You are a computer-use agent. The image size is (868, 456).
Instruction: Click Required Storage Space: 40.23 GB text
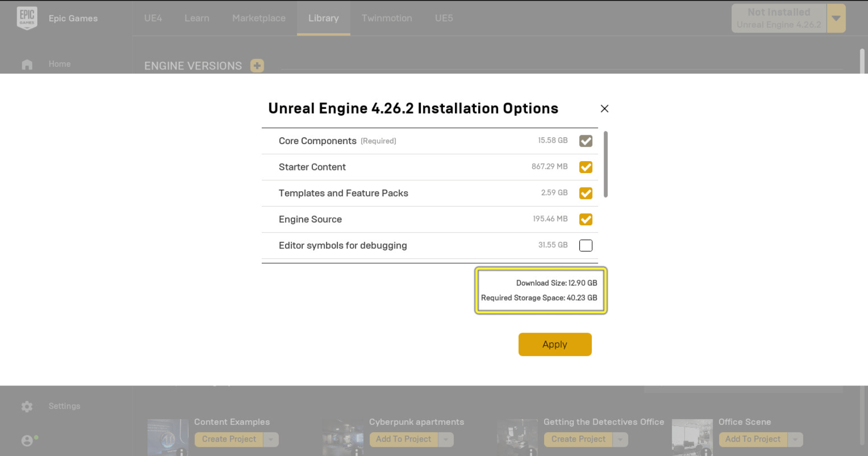[539, 298]
